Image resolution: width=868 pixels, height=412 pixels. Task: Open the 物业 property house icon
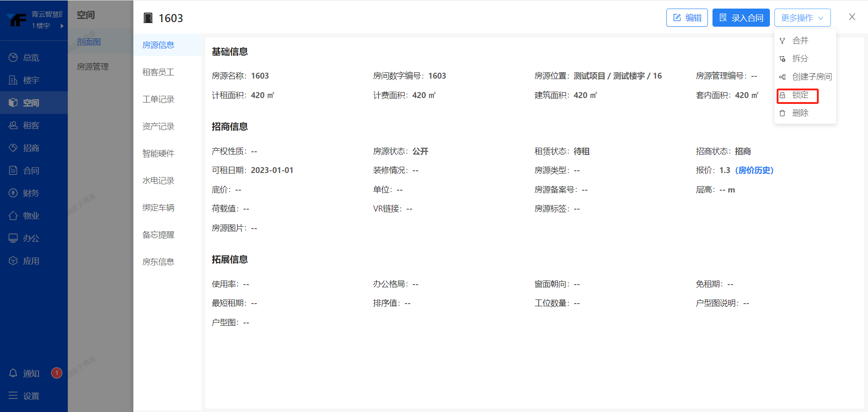13,215
